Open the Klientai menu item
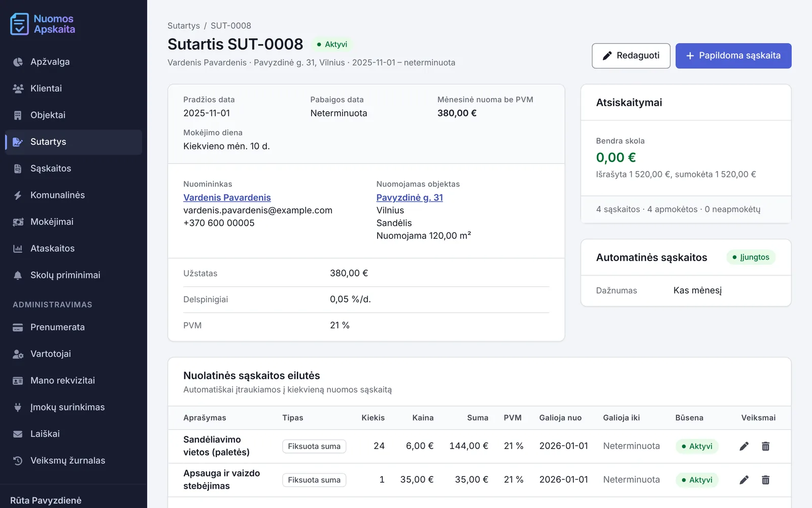The width and height of the screenshot is (812, 508). tap(74, 88)
